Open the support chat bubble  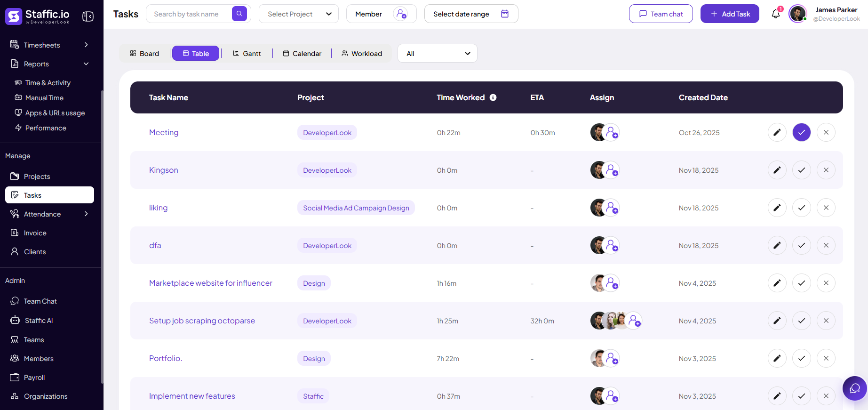(x=855, y=388)
